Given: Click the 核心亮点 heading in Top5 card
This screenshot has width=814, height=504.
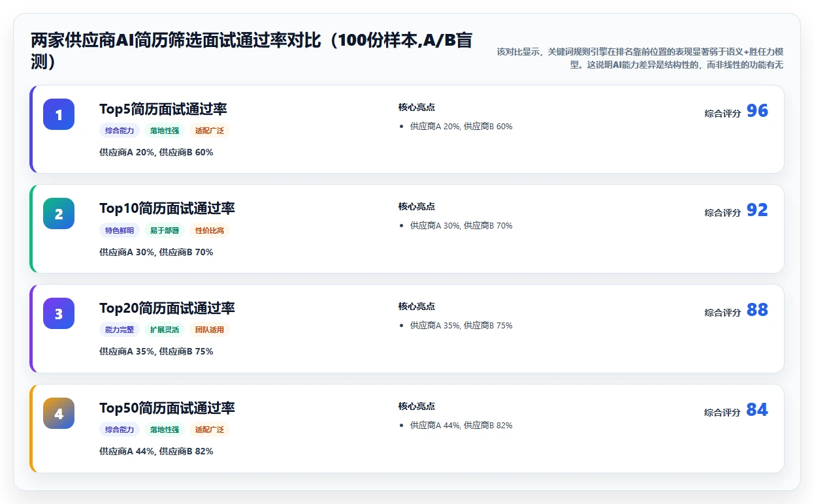Looking at the screenshot, I should pos(417,107).
